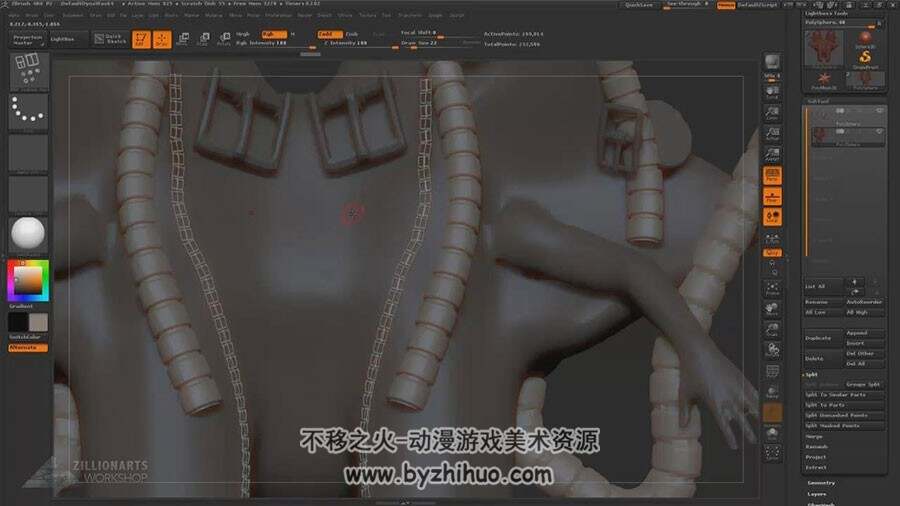Activate the Edit mode button
The image size is (900, 506).
pyautogui.click(x=141, y=39)
